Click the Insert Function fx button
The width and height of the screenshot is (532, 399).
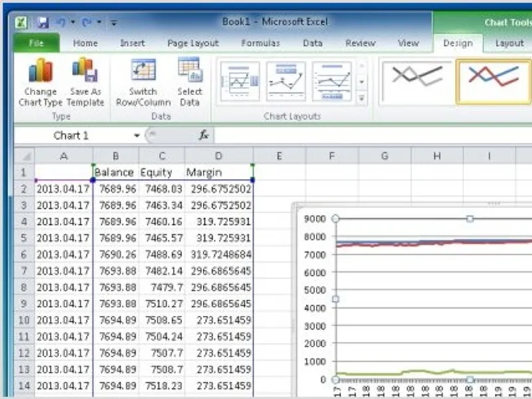(x=203, y=136)
